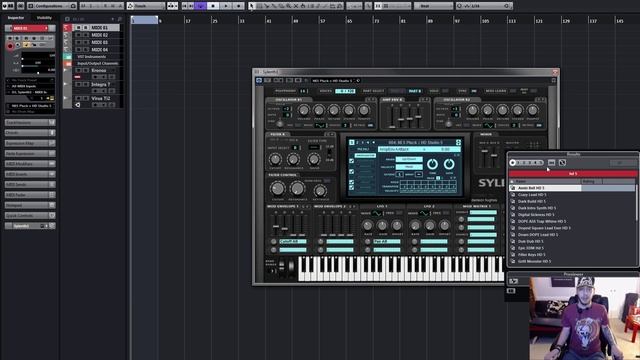Select the Range Selection tool
Screen dimensions: 640x360
[259, 6]
